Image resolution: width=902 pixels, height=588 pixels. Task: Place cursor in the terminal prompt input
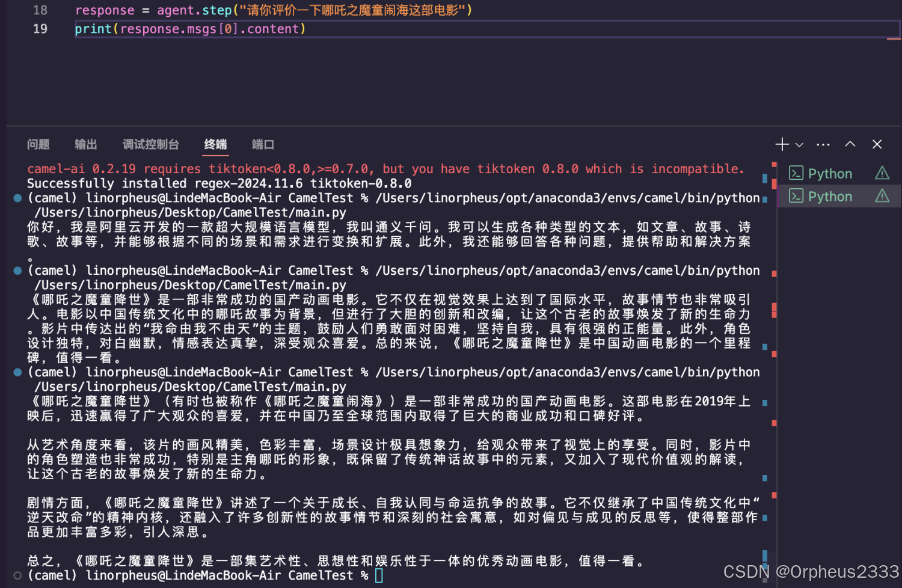click(x=378, y=575)
